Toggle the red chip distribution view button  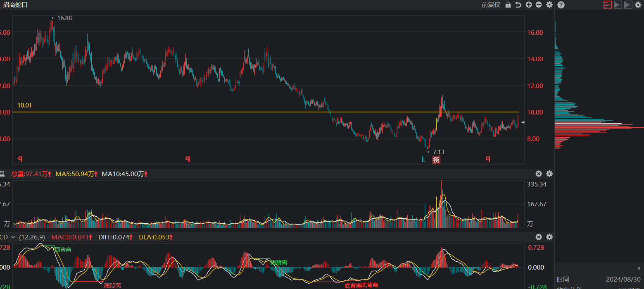tap(607, 5)
